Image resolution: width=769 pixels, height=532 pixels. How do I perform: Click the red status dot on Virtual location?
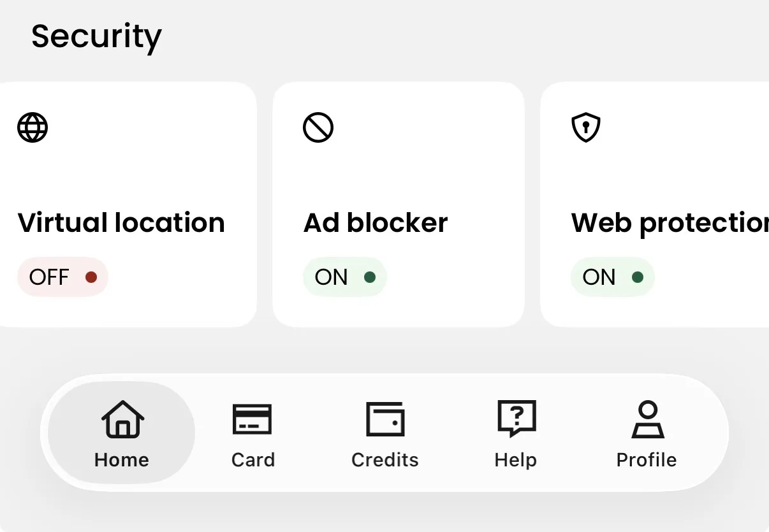tap(92, 277)
